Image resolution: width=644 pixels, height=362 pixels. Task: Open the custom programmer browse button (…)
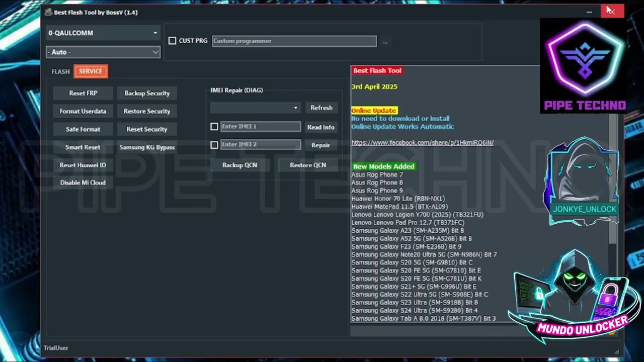point(385,41)
